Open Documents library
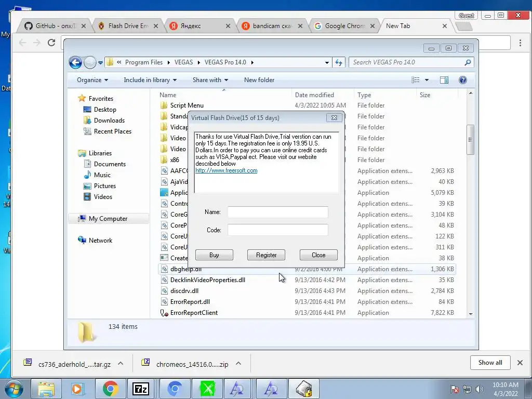Screen dimensions: 532x399 110,164
